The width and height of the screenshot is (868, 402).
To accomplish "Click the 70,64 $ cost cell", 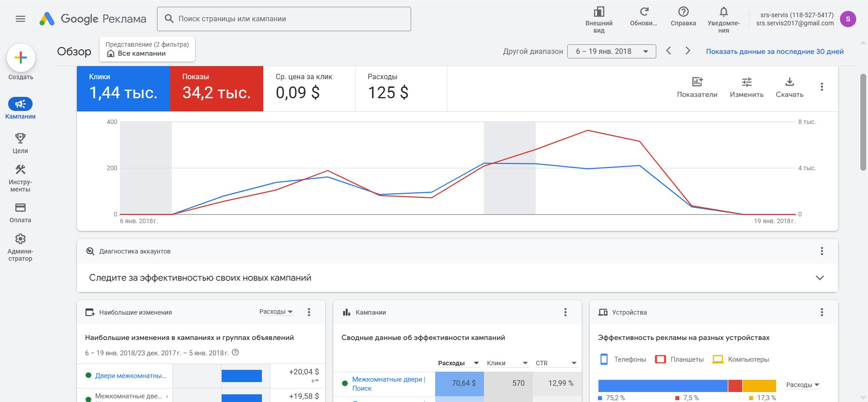I will point(460,384).
